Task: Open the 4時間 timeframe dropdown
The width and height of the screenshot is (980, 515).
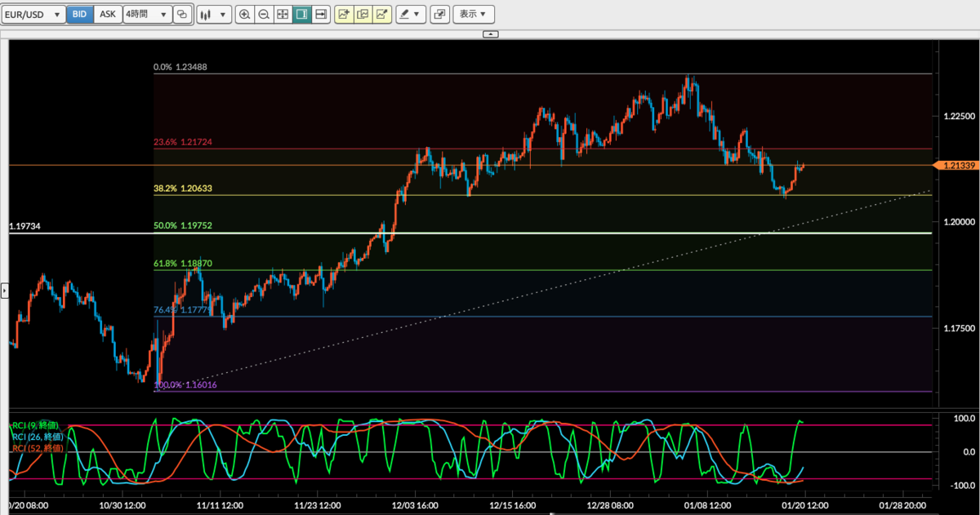Action: click(147, 14)
